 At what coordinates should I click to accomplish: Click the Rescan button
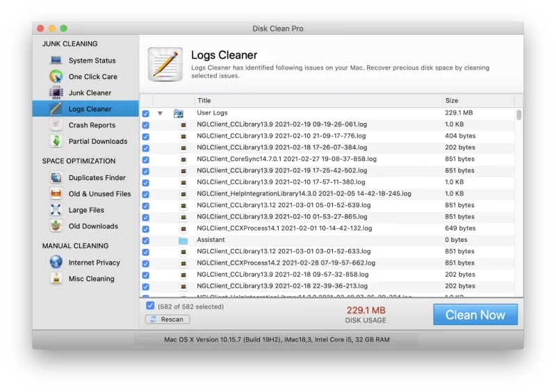coord(167,320)
